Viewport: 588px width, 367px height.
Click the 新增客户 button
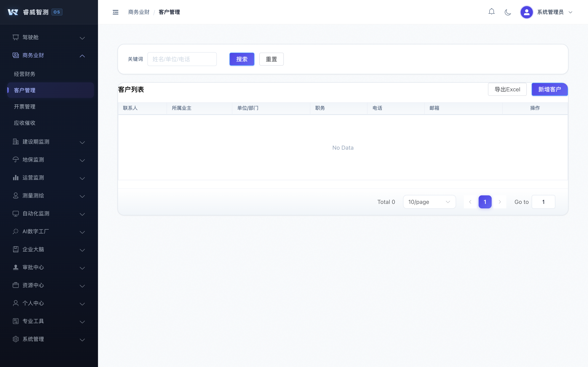click(549, 89)
